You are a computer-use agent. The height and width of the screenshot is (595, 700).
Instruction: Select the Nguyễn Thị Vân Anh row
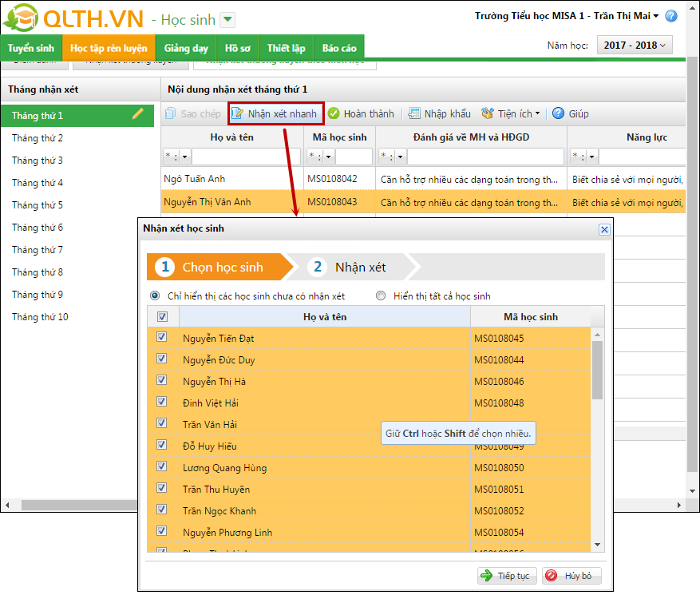point(423,202)
